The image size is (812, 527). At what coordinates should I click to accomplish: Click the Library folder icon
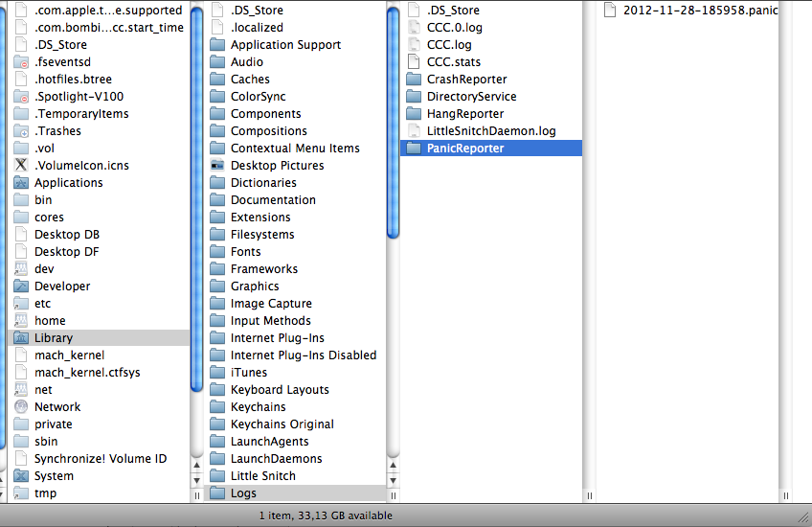[21, 338]
